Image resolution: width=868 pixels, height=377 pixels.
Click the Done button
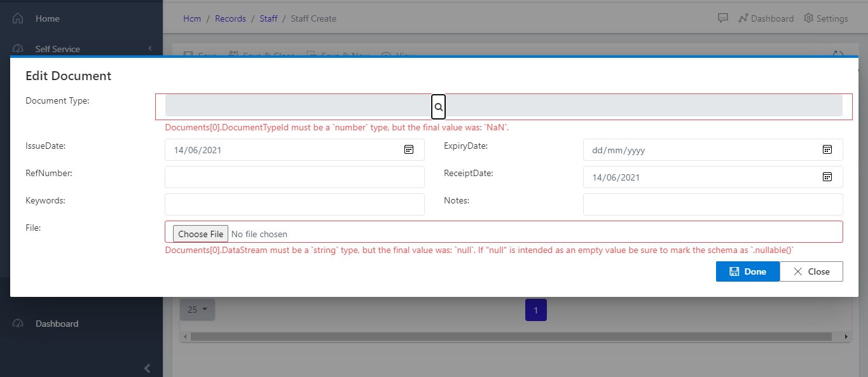pos(747,271)
